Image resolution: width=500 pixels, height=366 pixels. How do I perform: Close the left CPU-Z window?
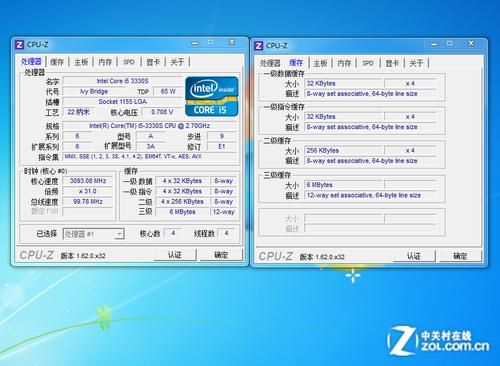click(232, 42)
